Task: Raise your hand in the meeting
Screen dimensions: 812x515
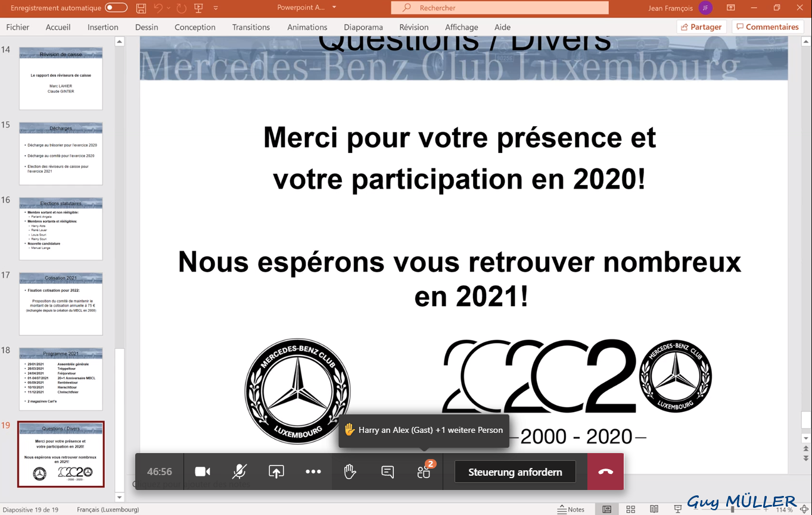Action: click(x=350, y=472)
